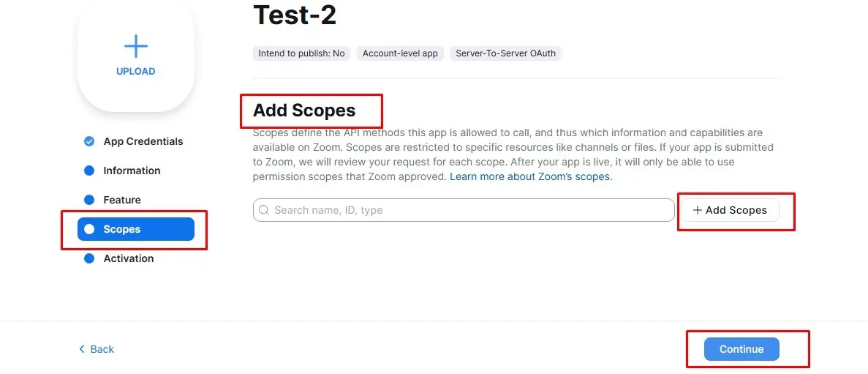868x374 pixels.
Task: Click the blue dot beside Information
Action: (89, 171)
